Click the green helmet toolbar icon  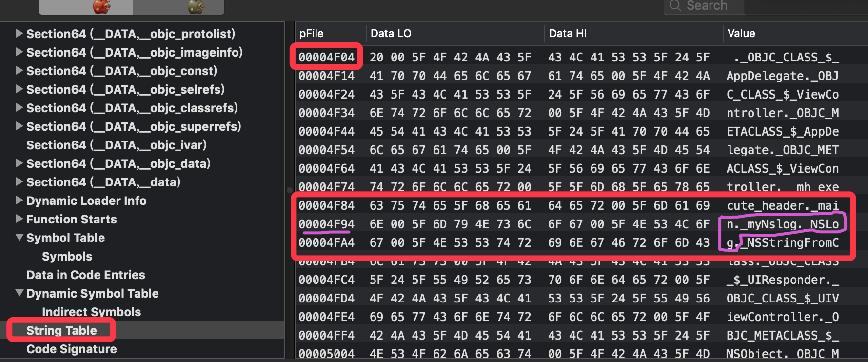pyautogui.click(x=196, y=6)
